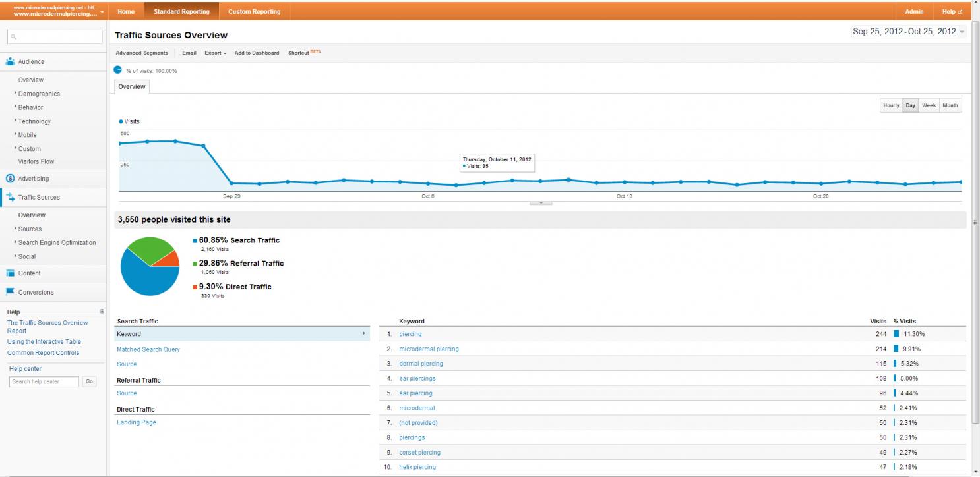The width and height of the screenshot is (980, 477).
Task: Open Audience Overview in sidebar
Action: click(x=31, y=80)
